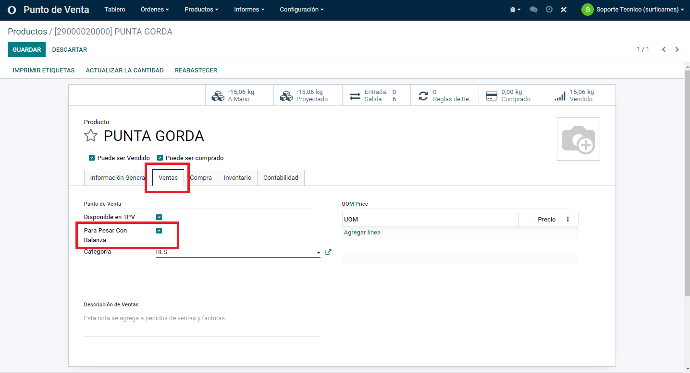Viewport: 690px width, 373px height.
Task: Click the tools wrench icon in navbar
Action: (x=564, y=10)
